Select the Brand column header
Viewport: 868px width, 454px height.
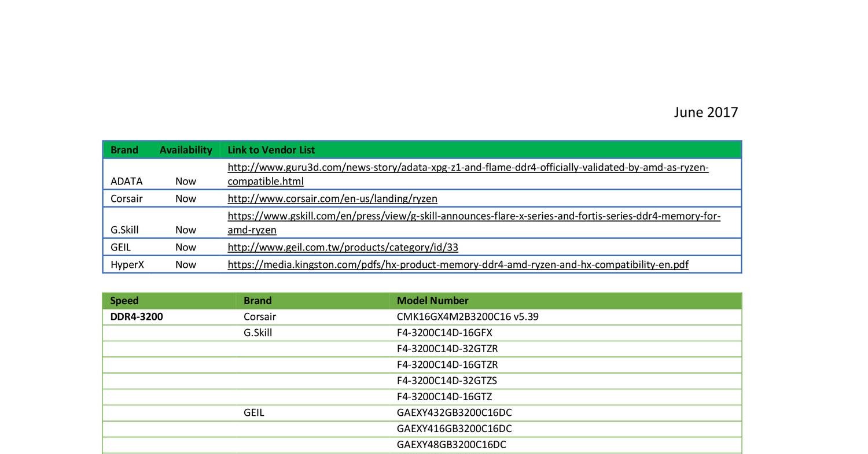124,149
